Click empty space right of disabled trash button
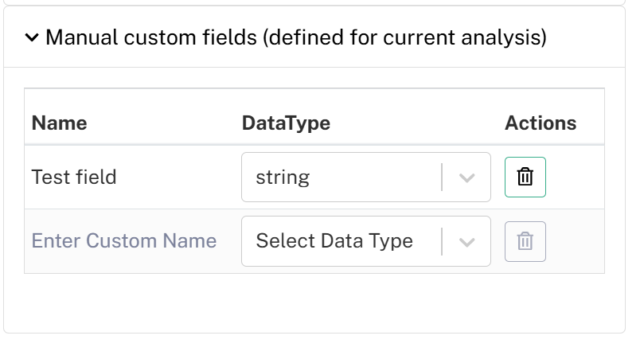The height and width of the screenshot is (355, 644). 575,241
